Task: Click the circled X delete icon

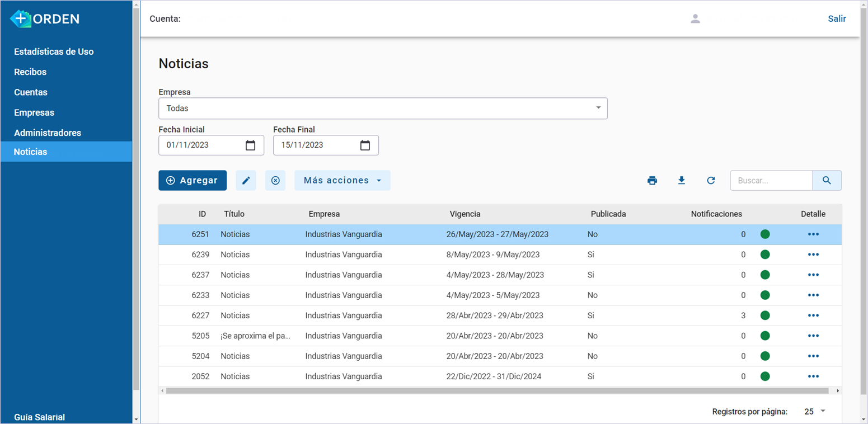Action: [x=275, y=181]
